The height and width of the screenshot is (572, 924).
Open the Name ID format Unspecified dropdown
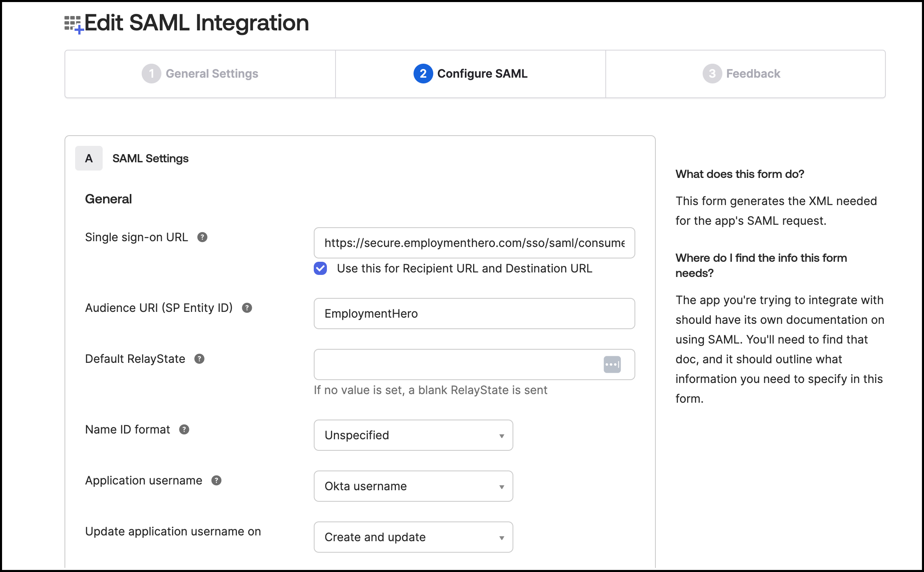pyautogui.click(x=413, y=435)
